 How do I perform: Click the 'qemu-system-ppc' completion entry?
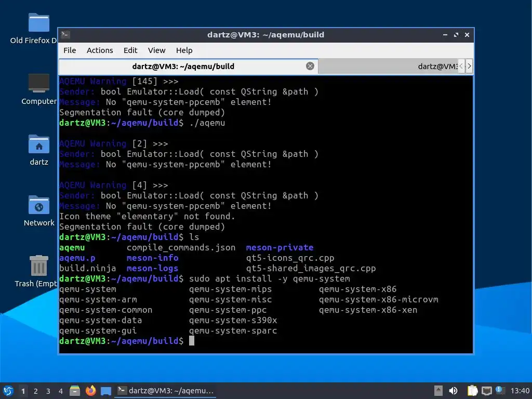[x=228, y=310]
